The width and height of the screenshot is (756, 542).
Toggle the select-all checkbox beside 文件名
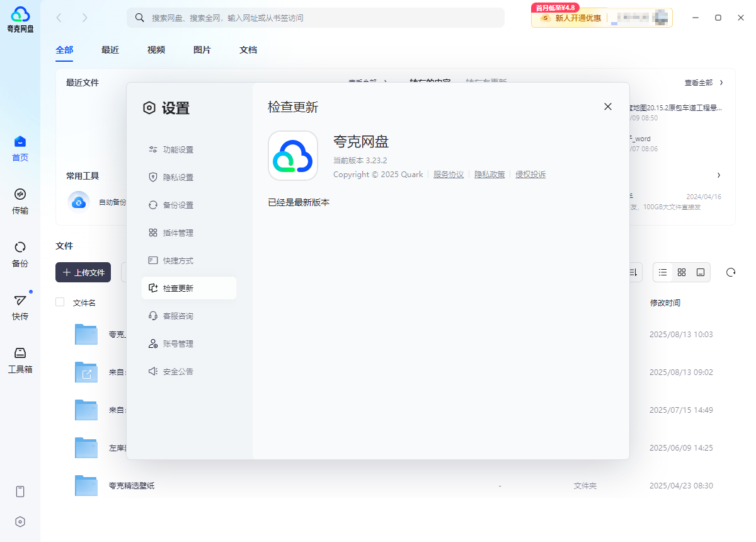[x=60, y=302]
